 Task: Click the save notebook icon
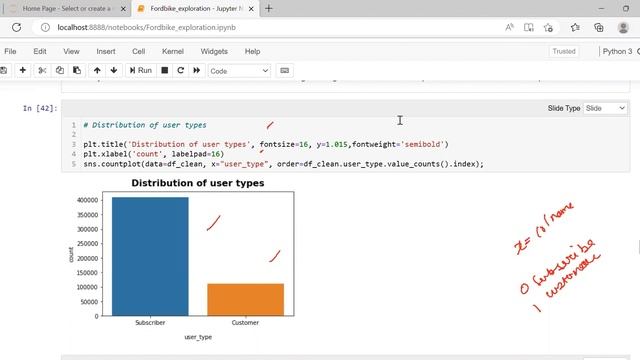coord(3,71)
